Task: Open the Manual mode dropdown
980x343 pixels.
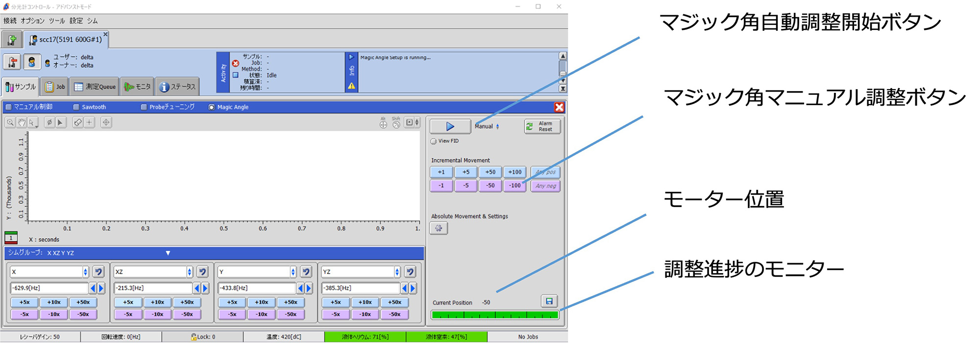Action: tap(497, 126)
